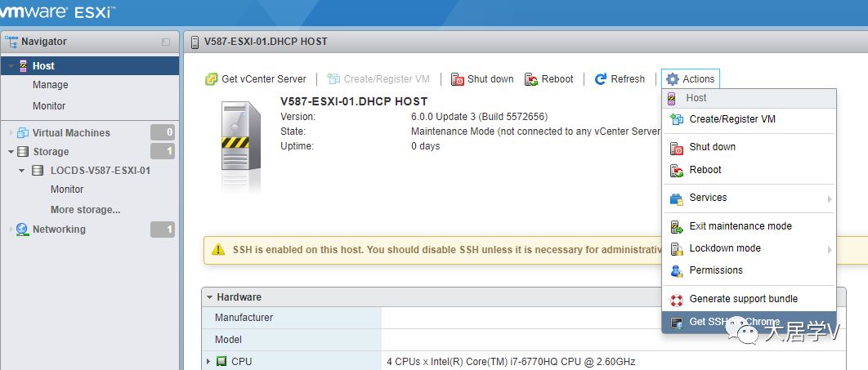This screenshot has width=868, height=370.
Task: Choose Create/Register VM from Actions menu
Action: (749, 119)
